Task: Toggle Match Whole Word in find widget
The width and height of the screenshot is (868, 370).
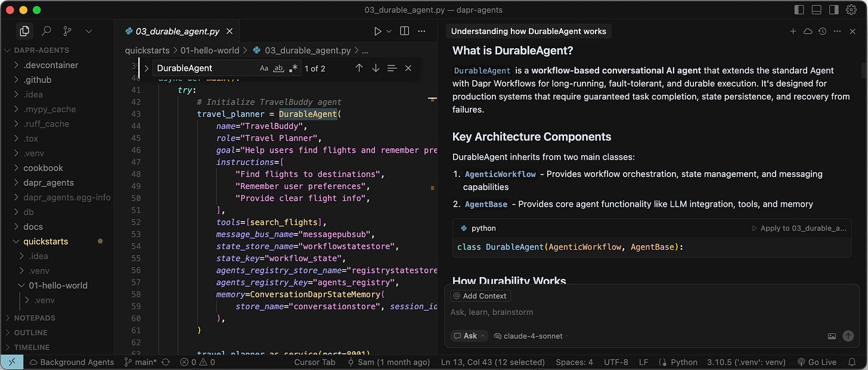Action: (x=278, y=69)
